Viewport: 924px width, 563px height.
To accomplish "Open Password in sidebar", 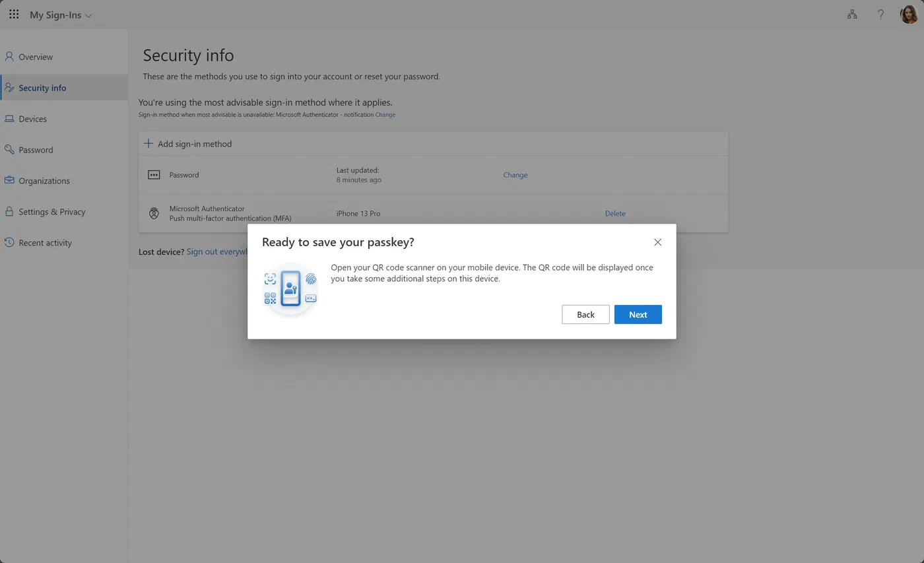I will pos(64,150).
